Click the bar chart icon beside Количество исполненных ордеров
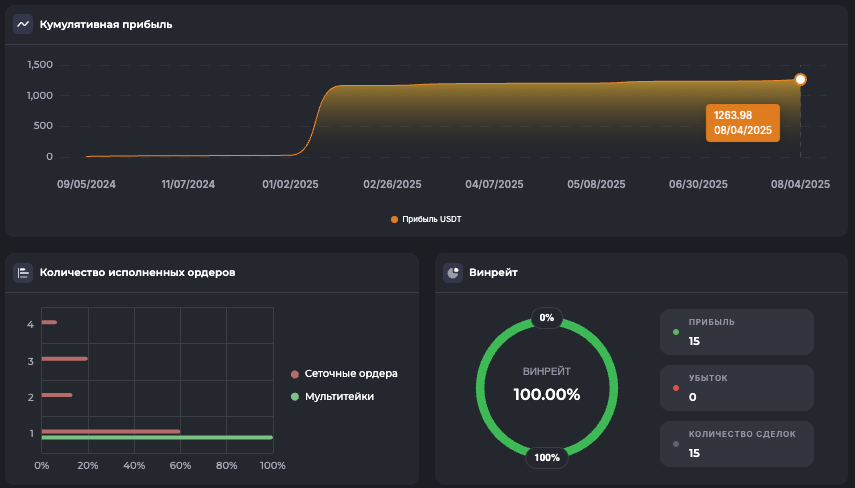This screenshot has width=855, height=488. (x=23, y=272)
